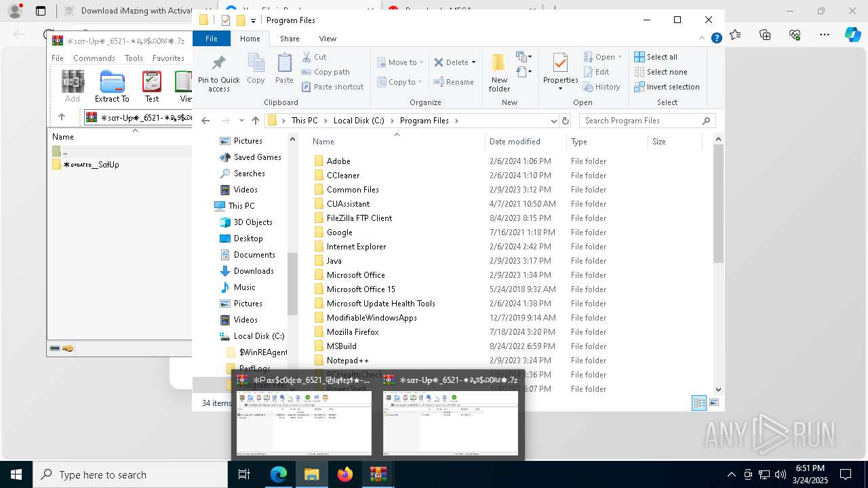Select the CCleaner folder row
Image resolution: width=868 pixels, height=488 pixels.
point(343,176)
